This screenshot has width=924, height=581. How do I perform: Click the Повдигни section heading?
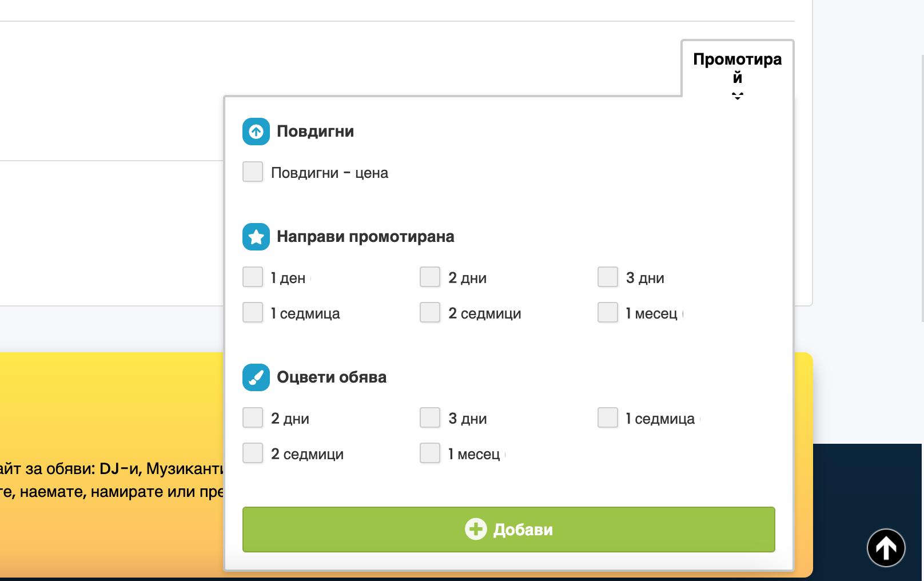click(315, 132)
